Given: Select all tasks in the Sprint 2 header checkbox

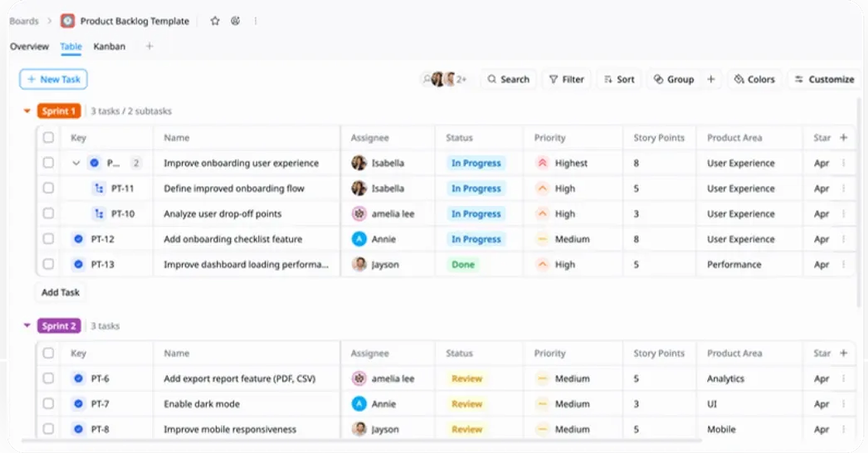Looking at the screenshot, I should coord(49,353).
